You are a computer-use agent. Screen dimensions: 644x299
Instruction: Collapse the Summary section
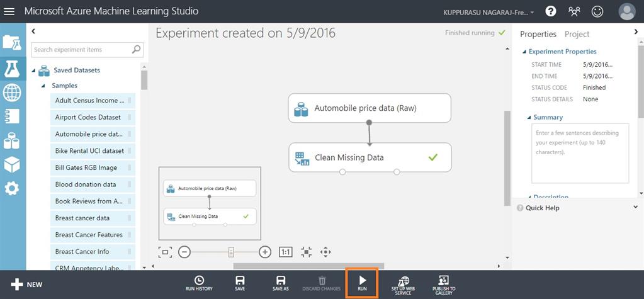point(529,118)
